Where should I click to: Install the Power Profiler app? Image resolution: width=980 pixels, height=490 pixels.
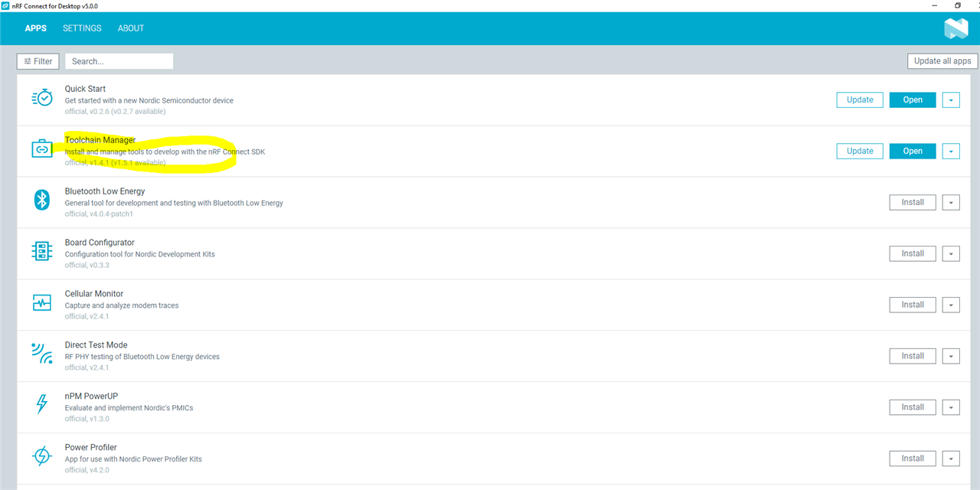pyautogui.click(x=913, y=459)
